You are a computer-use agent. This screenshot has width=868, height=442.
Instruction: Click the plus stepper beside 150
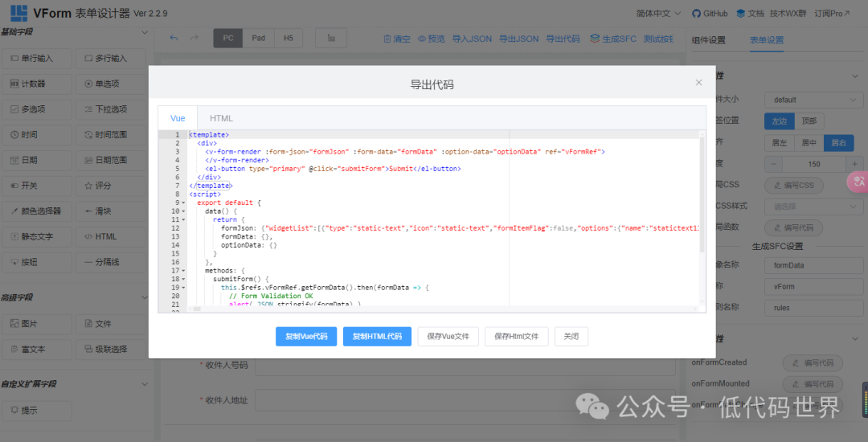point(854,164)
